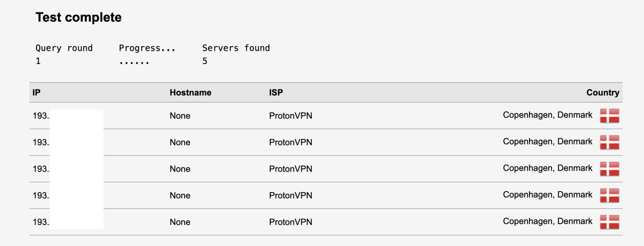Click ProtonVPN in the last row

pyautogui.click(x=290, y=222)
